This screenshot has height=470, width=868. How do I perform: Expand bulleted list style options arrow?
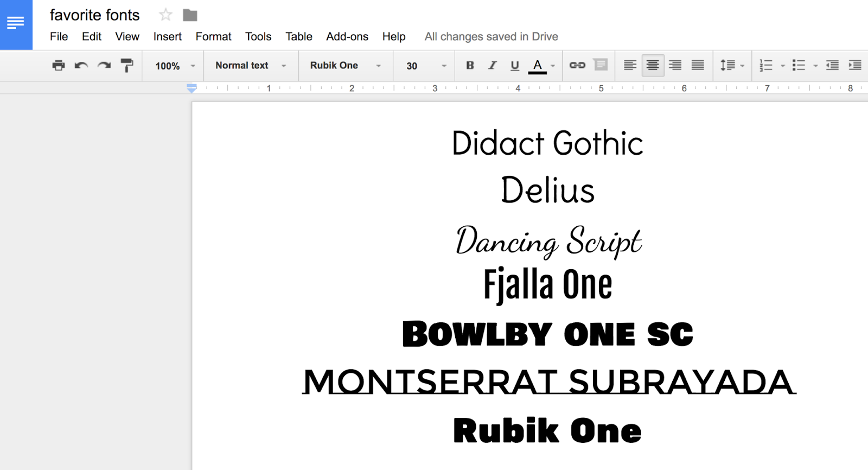815,66
